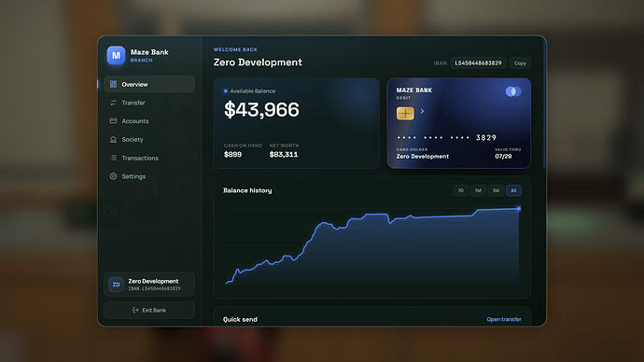Screen dimensions: 644x362
Task: Click the Accounts card icon
Action: (113, 121)
